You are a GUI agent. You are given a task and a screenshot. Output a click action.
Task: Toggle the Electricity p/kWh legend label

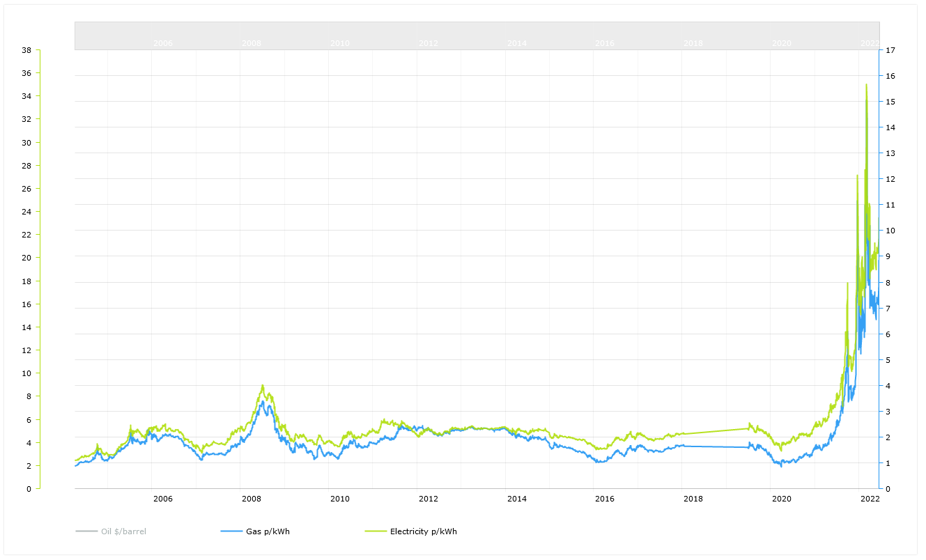point(423,531)
